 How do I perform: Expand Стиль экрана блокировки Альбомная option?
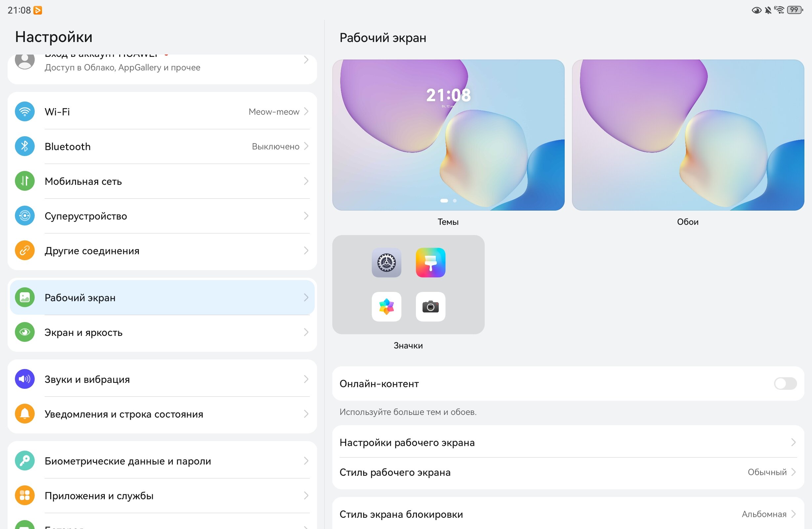click(568, 514)
